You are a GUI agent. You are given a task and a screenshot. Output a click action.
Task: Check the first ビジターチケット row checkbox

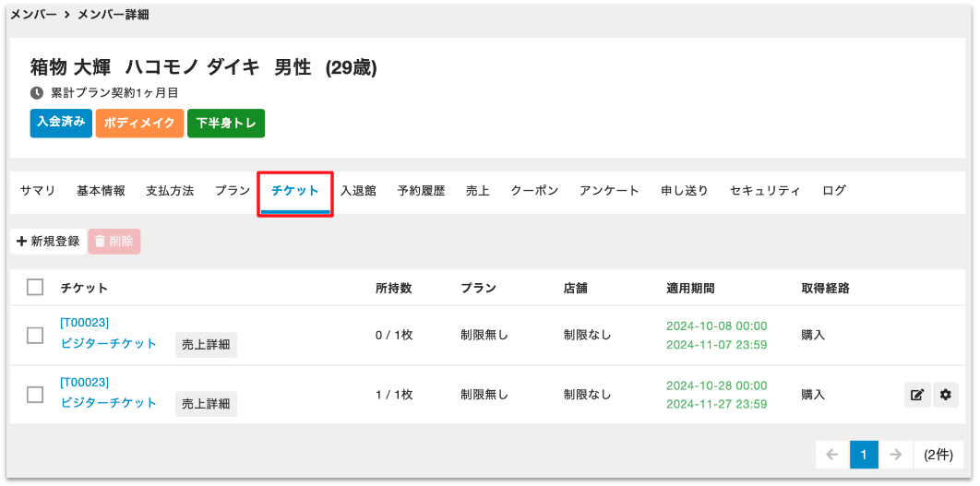tap(35, 336)
